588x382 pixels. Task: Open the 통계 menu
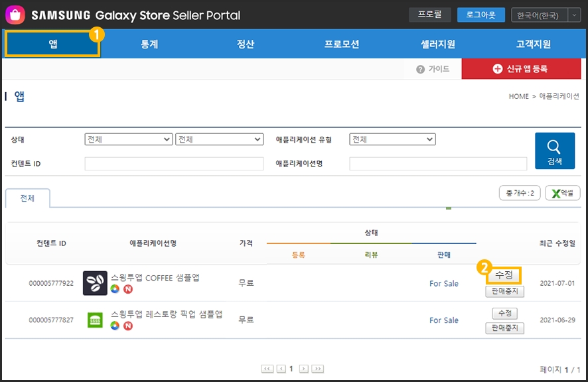pos(149,44)
